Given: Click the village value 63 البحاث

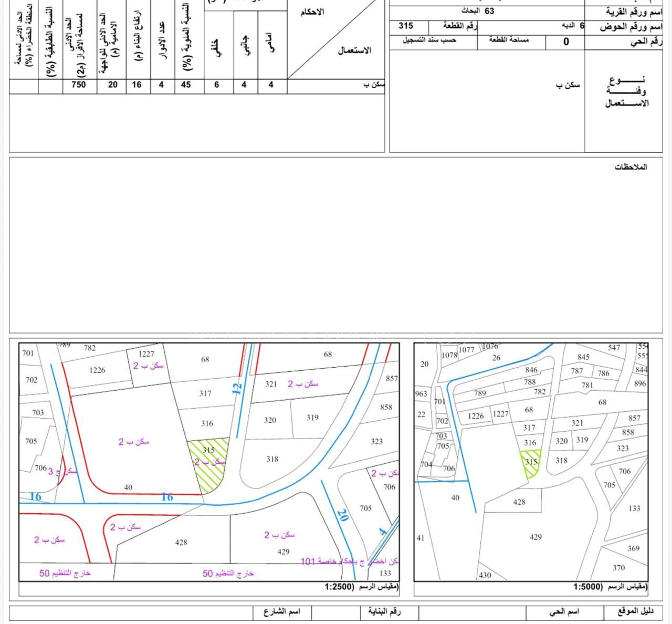Looking at the screenshot, I should coord(478,11).
